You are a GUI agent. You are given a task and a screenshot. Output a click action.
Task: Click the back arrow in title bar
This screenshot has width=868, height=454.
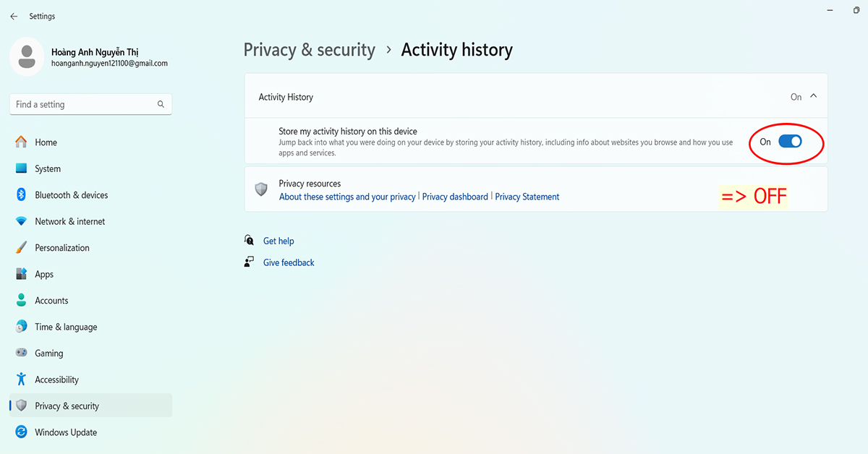click(x=14, y=16)
